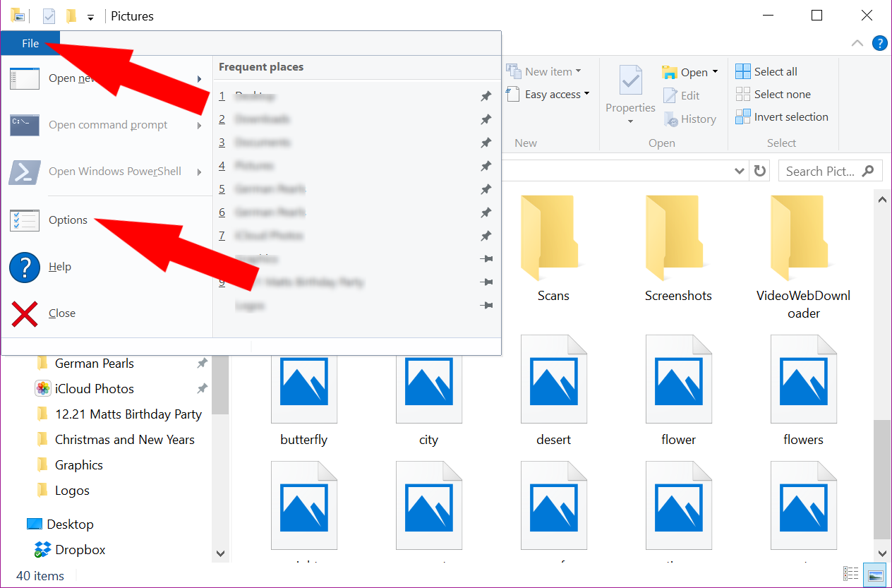Open the History icon in the ribbon

click(x=690, y=119)
